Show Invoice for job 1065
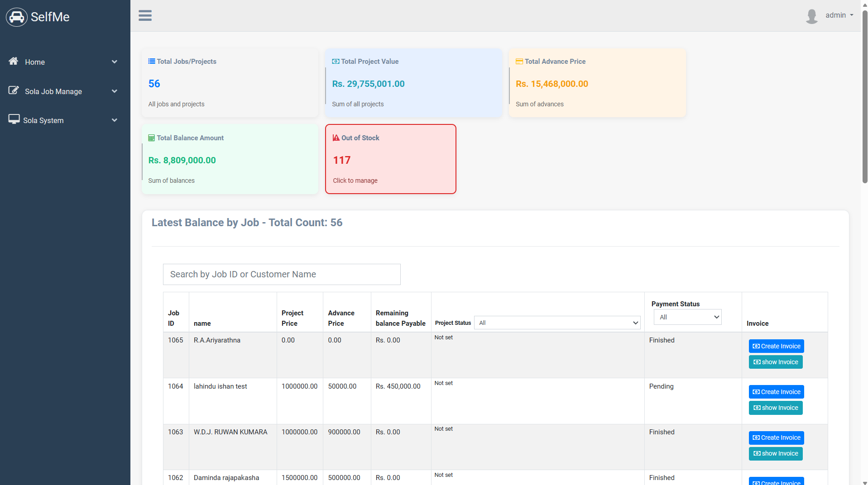This screenshot has height=485, width=868. 776,362
